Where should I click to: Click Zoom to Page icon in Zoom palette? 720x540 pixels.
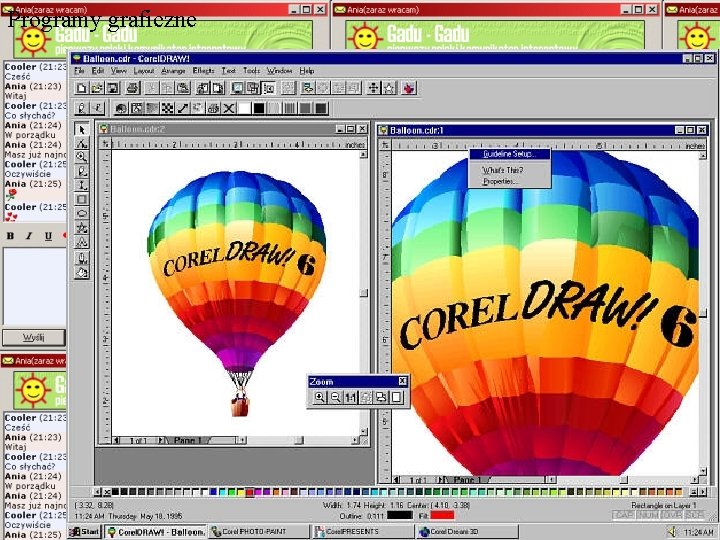[x=397, y=397]
